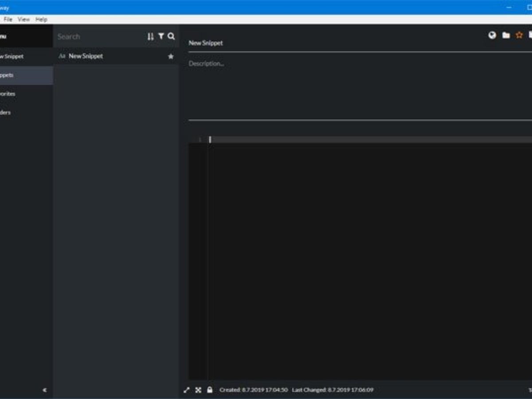Click the sort order icon beside Search

(151, 37)
